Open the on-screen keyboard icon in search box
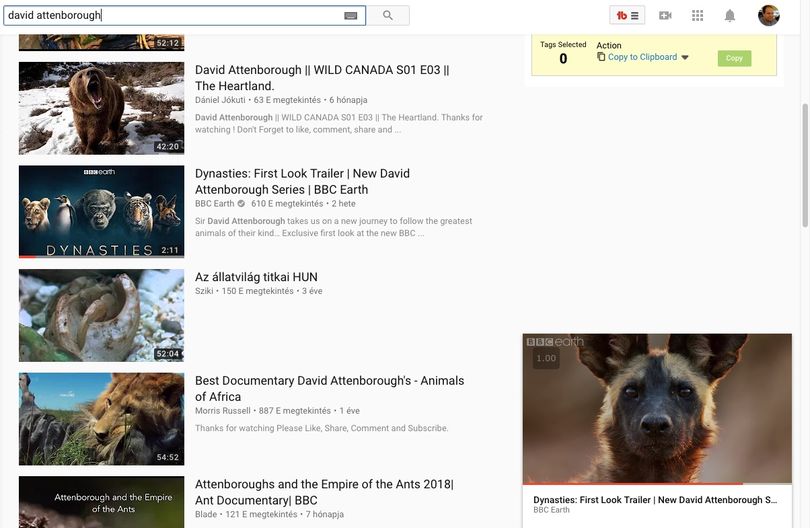Viewport: 810px width, 528px height. click(351, 15)
